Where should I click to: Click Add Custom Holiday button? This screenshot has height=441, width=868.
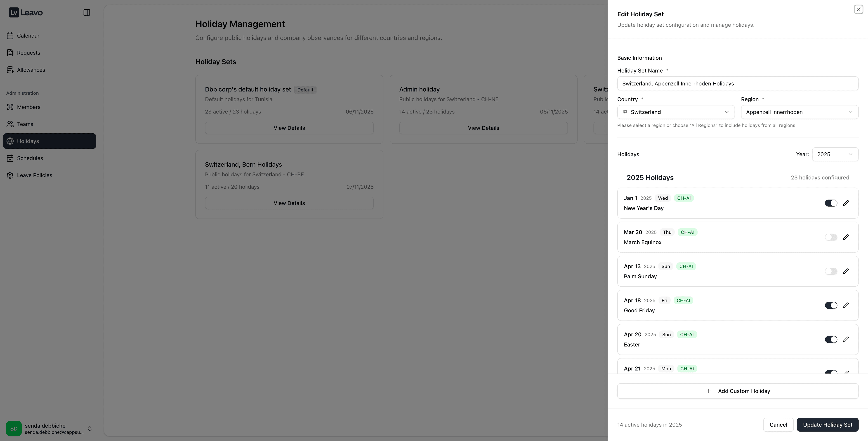(737, 391)
